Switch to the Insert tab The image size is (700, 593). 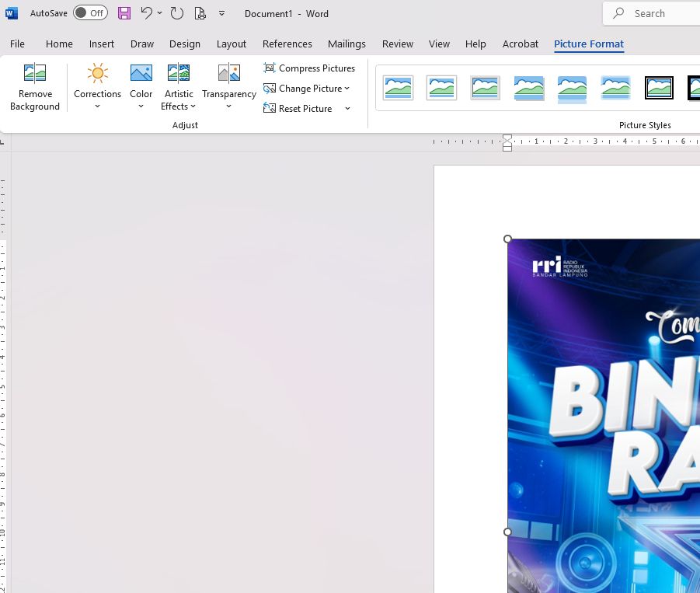click(101, 44)
